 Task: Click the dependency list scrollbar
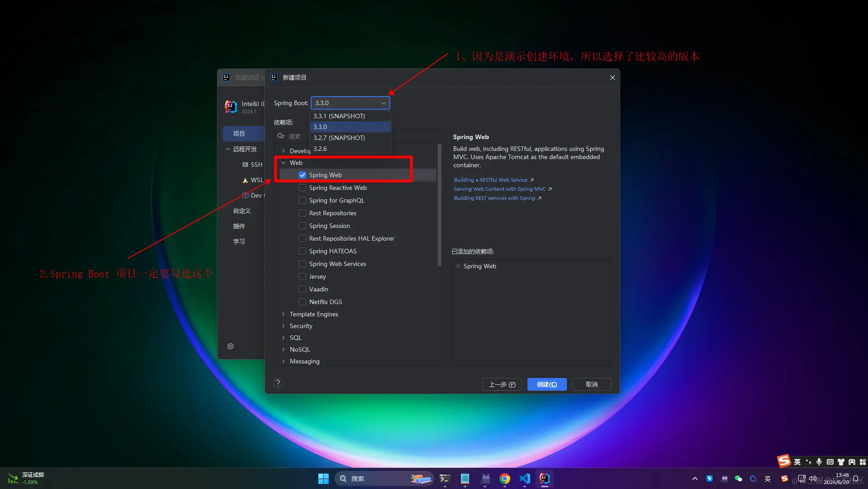[439, 205]
